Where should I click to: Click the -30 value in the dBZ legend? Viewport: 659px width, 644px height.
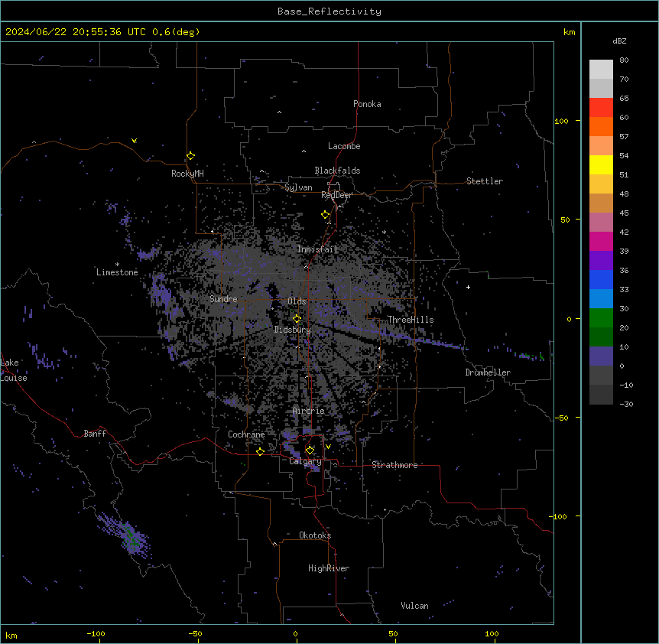click(626, 404)
